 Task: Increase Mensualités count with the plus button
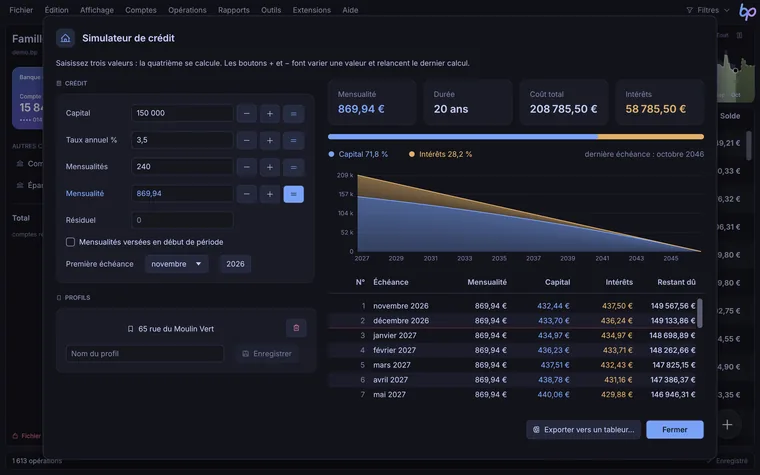tap(270, 167)
